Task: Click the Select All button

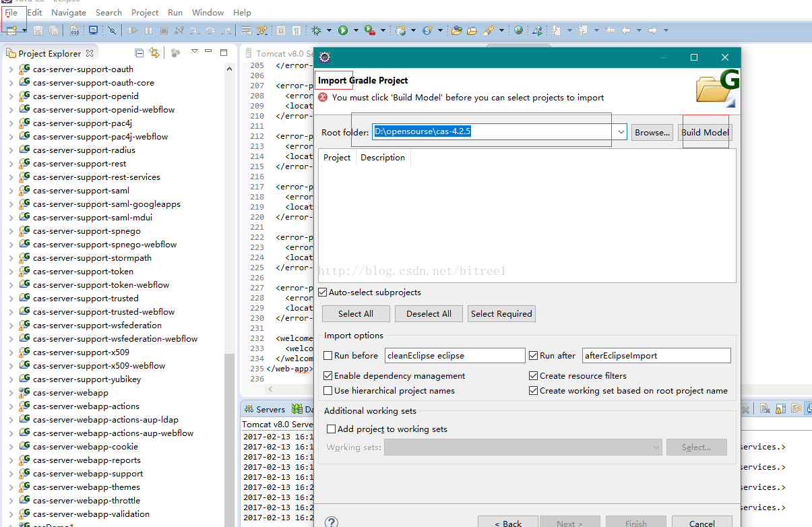Action: pos(356,313)
